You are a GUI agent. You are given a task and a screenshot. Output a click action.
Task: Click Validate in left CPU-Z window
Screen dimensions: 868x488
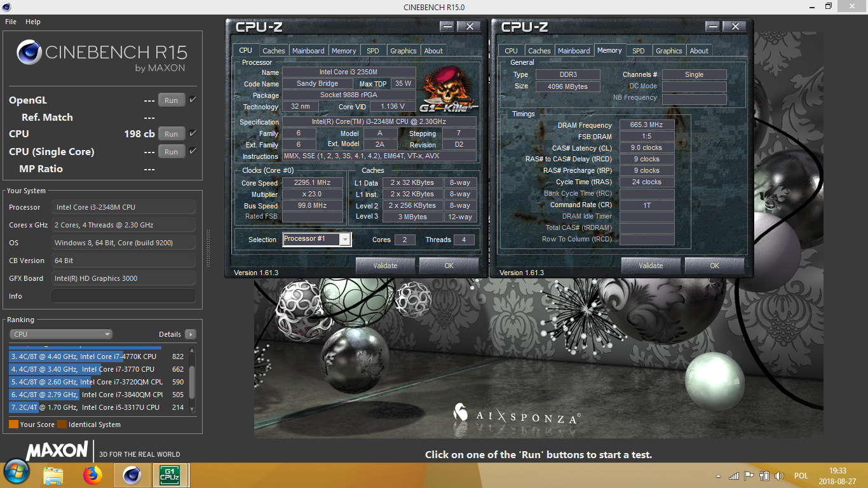point(385,266)
